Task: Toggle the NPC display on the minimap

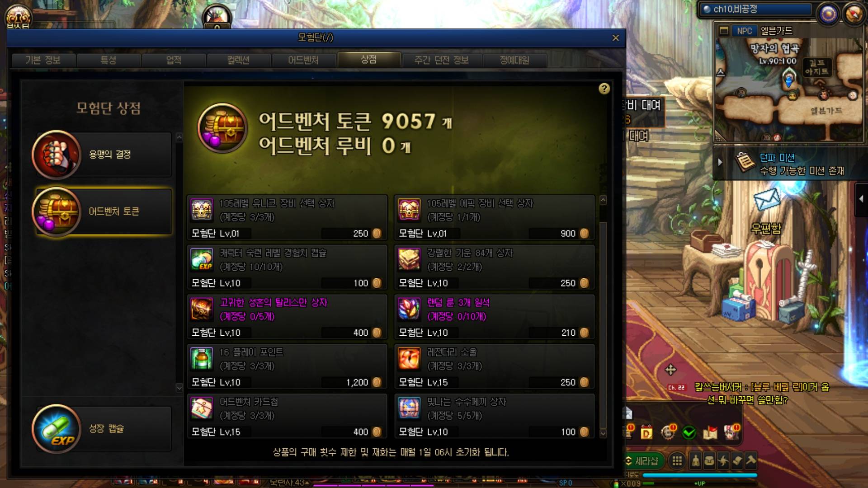Action: point(744,31)
